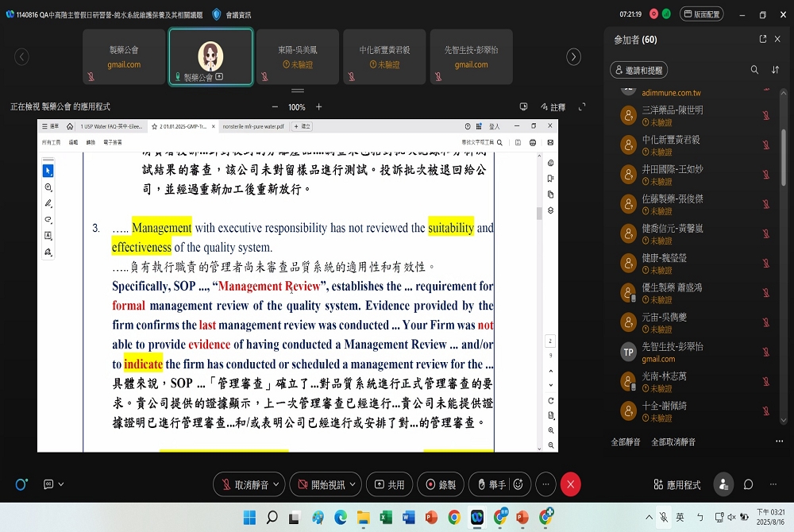794x532 pixels.
Task: Open the 註釋 annotation tool
Action: point(553,107)
